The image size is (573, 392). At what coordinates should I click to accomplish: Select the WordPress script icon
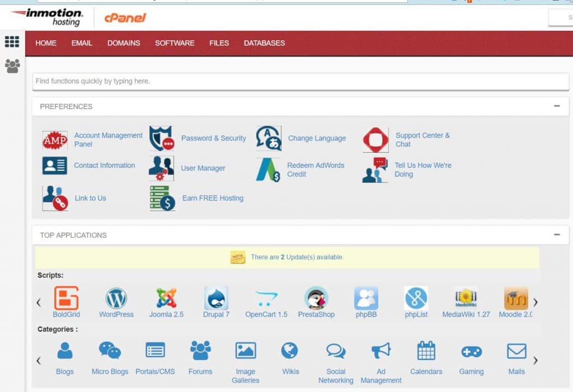(116, 298)
